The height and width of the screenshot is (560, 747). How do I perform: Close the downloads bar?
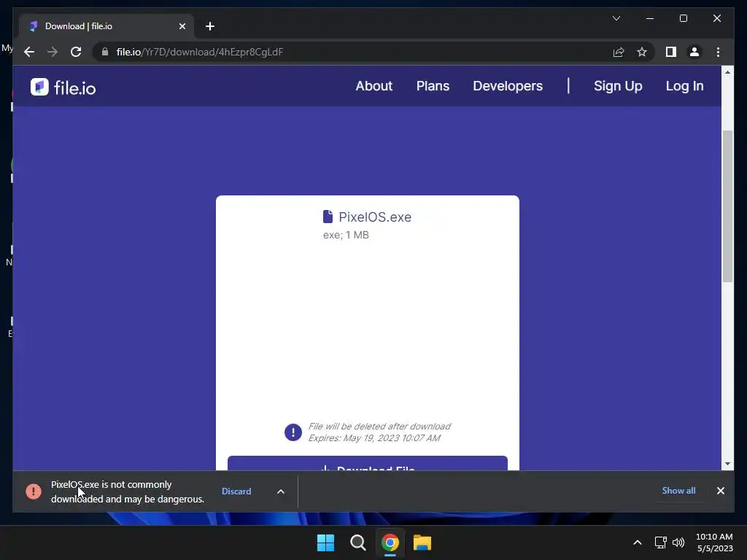point(720,491)
